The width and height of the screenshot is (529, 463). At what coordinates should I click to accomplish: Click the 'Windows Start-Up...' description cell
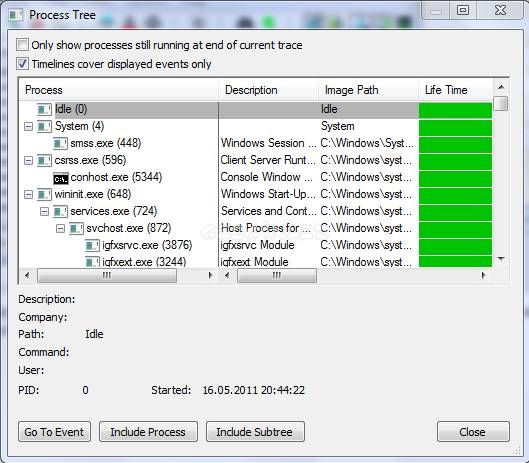click(x=269, y=194)
